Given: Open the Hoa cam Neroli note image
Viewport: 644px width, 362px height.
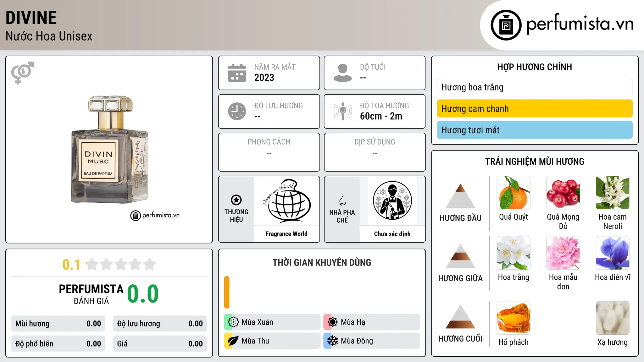Looking at the screenshot, I should point(613,193).
